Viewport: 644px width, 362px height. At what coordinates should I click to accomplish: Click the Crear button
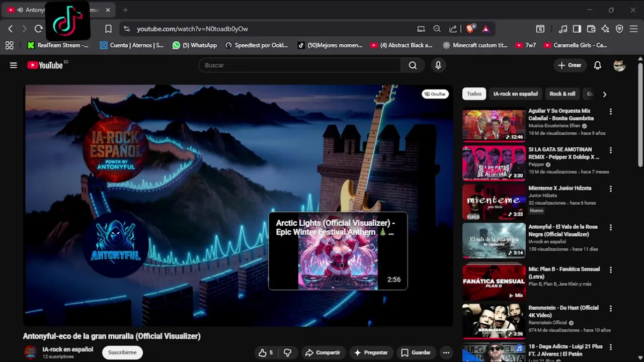[570, 65]
